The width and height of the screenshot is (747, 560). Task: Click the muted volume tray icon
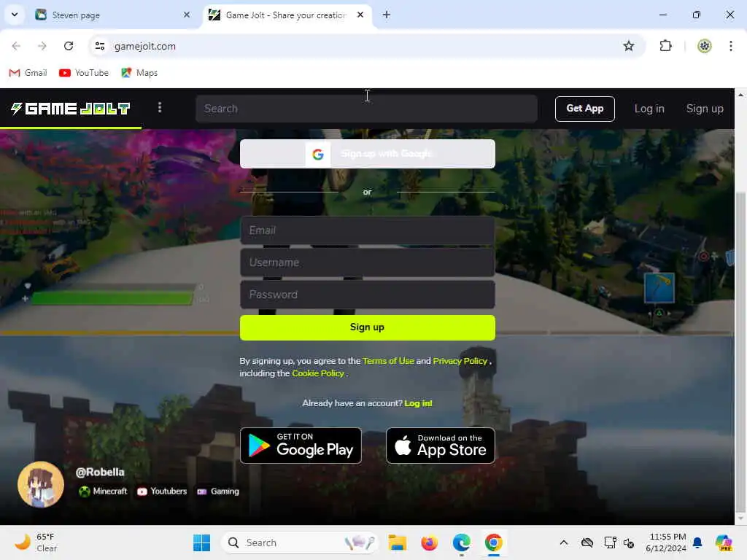629,542
